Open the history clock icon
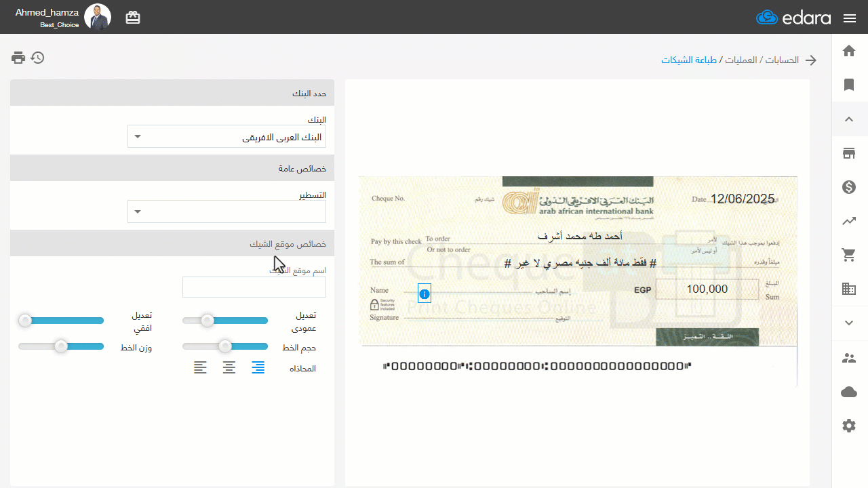 38,58
